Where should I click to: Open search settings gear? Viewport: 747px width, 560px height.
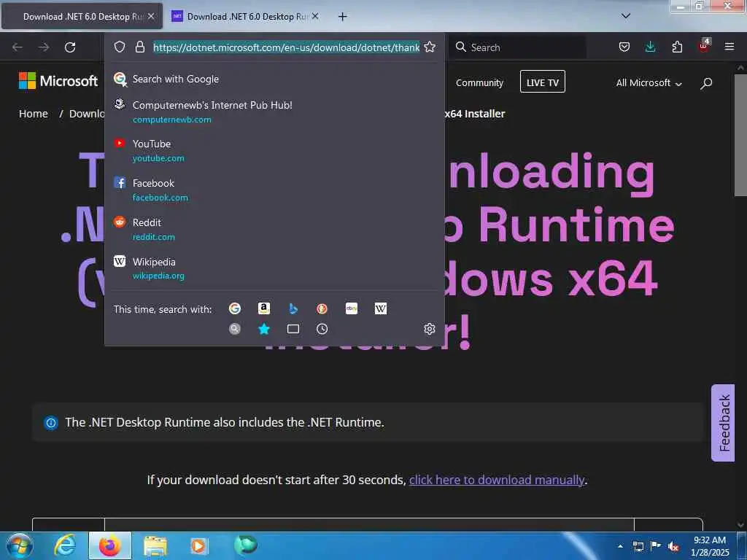coord(429,329)
